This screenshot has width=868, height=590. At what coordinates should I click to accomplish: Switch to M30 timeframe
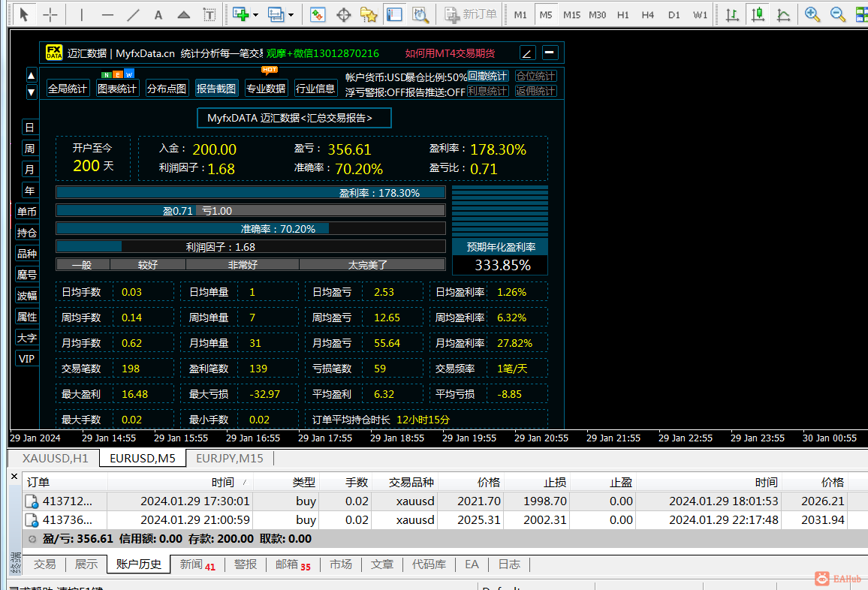(x=597, y=15)
